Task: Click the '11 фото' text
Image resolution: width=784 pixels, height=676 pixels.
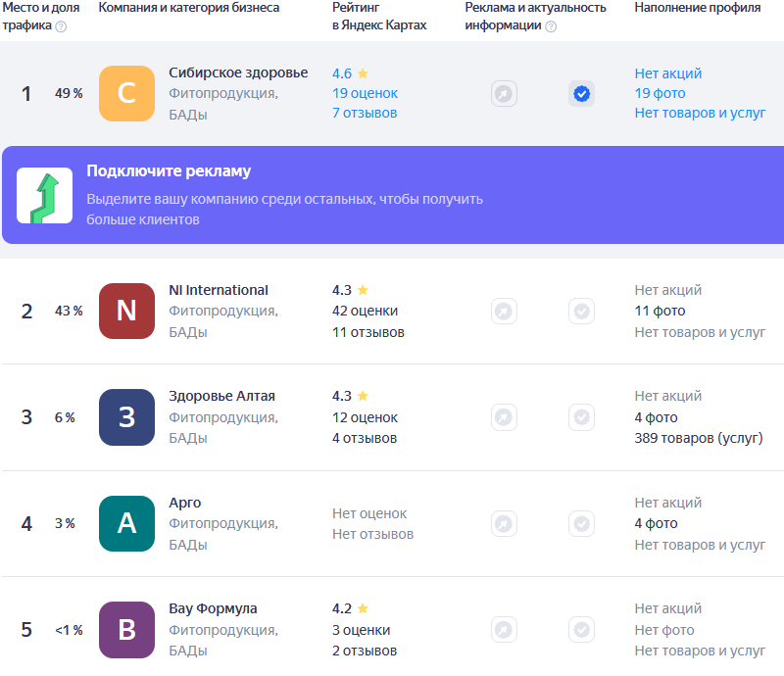Action: 660,311
